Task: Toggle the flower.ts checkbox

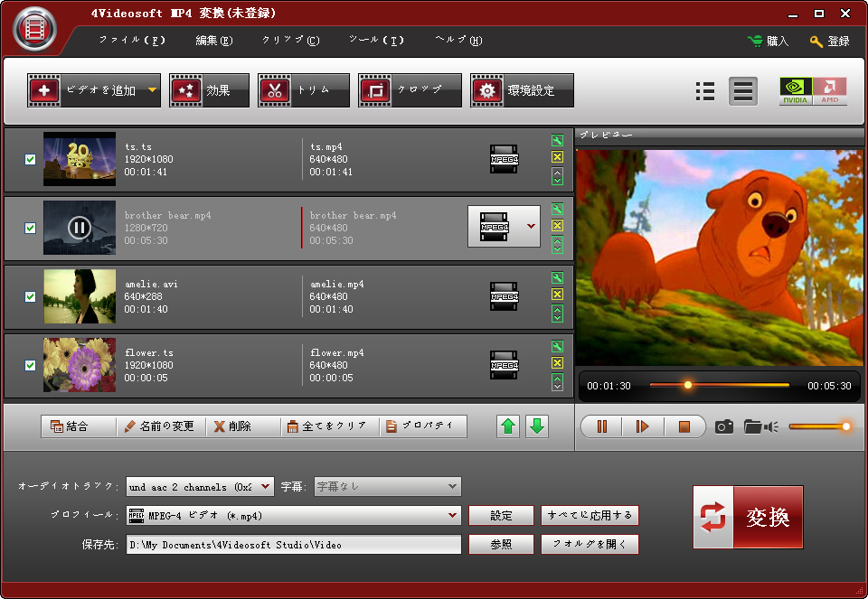Action: point(31,366)
